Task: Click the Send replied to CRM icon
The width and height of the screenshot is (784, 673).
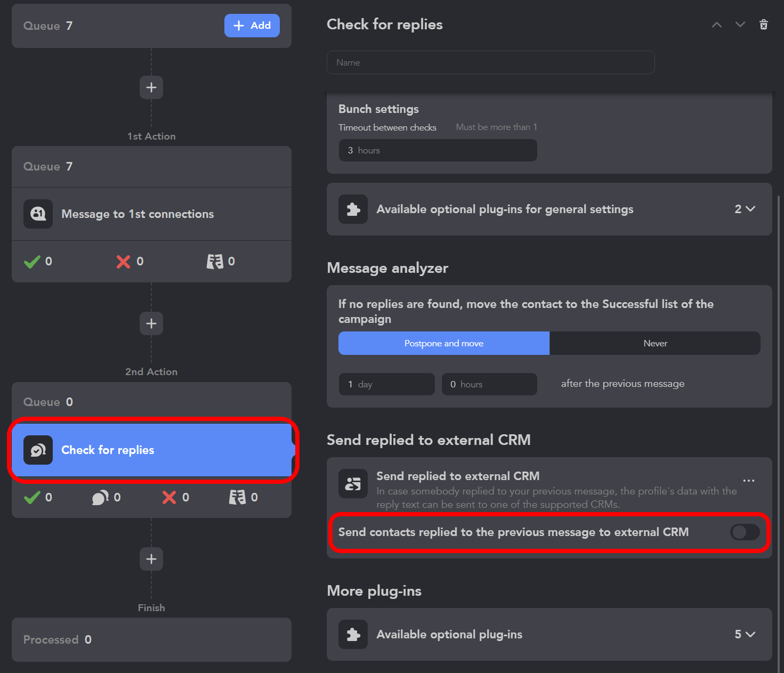Action: (353, 483)
